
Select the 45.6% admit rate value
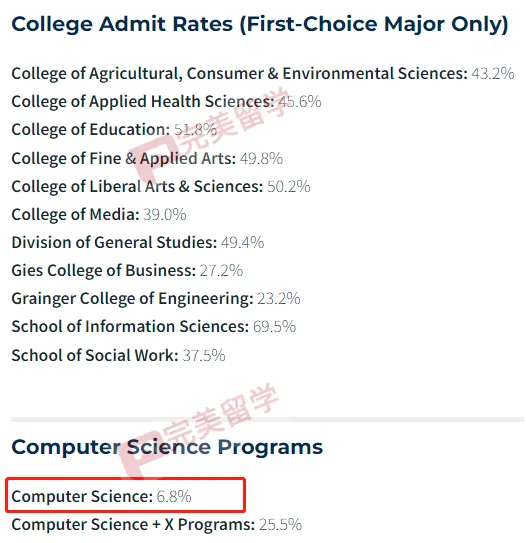300,102
